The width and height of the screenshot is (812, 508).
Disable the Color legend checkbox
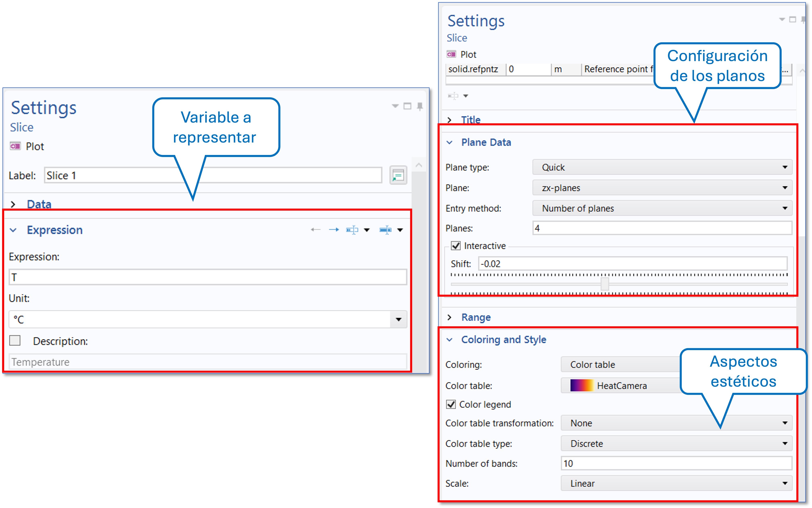[451, 405]
